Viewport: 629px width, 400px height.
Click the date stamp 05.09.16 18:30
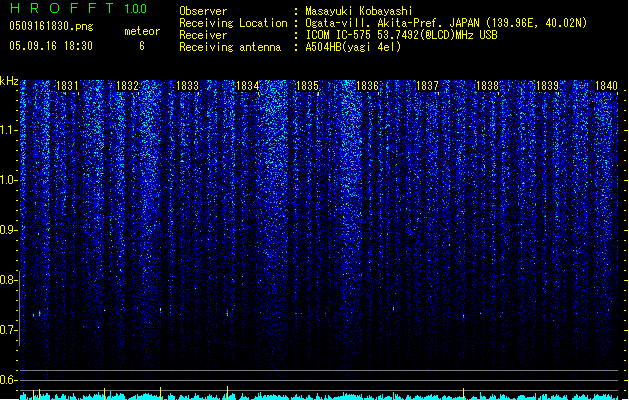click(51, 46)
